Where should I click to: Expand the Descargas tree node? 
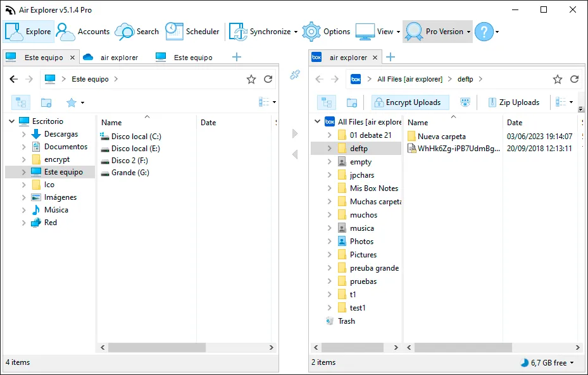click(x=23, y=134)
